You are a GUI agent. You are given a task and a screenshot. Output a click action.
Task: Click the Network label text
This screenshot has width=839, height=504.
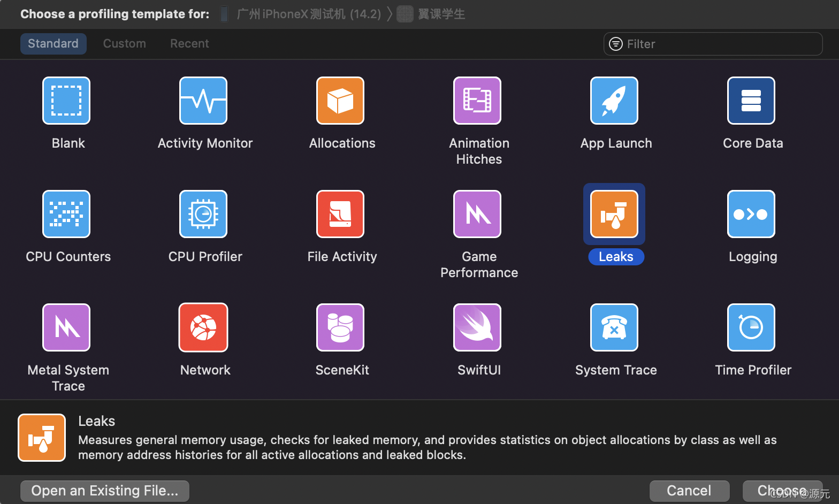[205, 370]
